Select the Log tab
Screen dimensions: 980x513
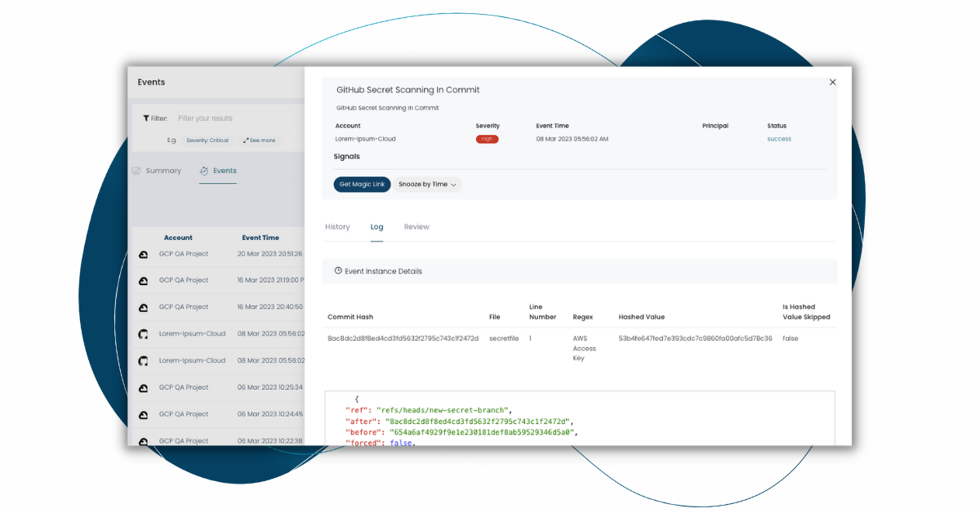click(376, 227)
